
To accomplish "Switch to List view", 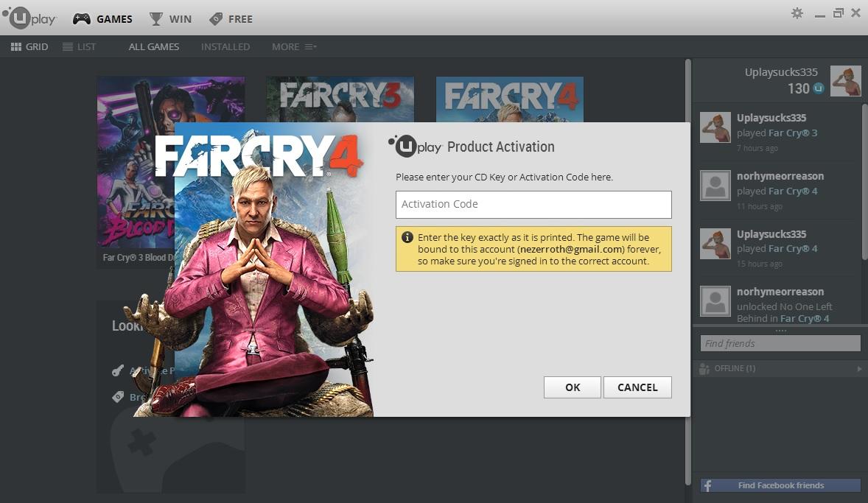I will [79, 46].
